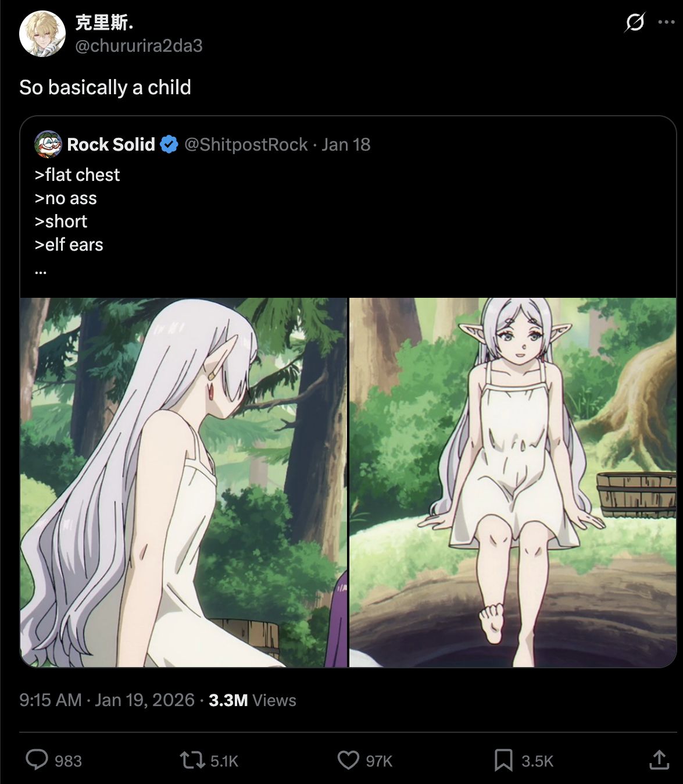
Task: Open the poster's profile avatar
Action: [42, 34]
